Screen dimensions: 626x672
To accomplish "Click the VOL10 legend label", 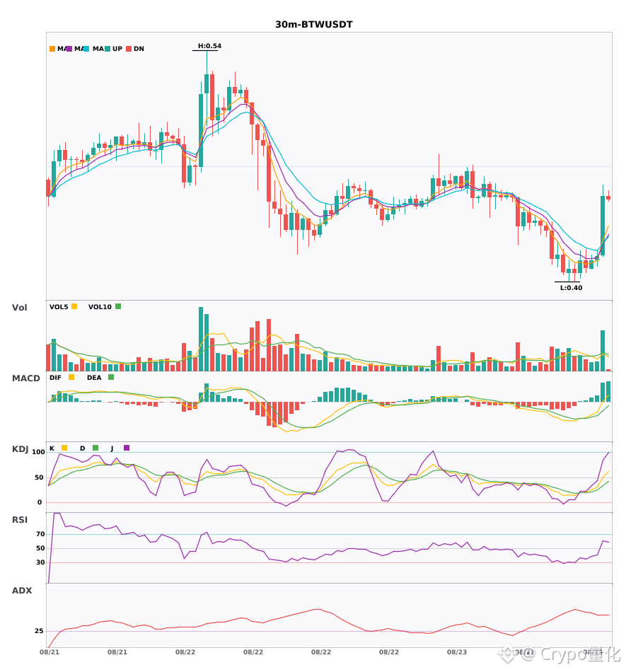I will click(x=100, y=307).
